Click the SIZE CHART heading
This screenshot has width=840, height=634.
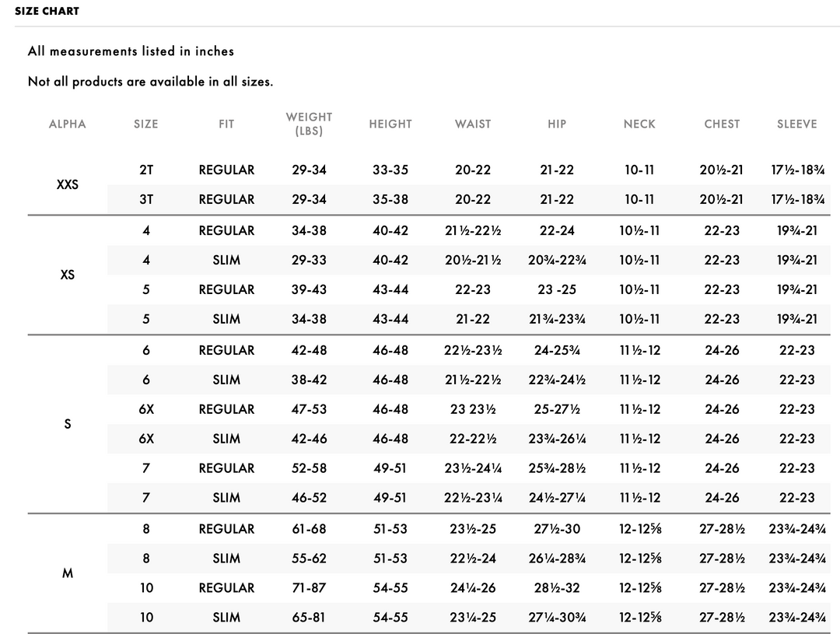tap(47, 11)
